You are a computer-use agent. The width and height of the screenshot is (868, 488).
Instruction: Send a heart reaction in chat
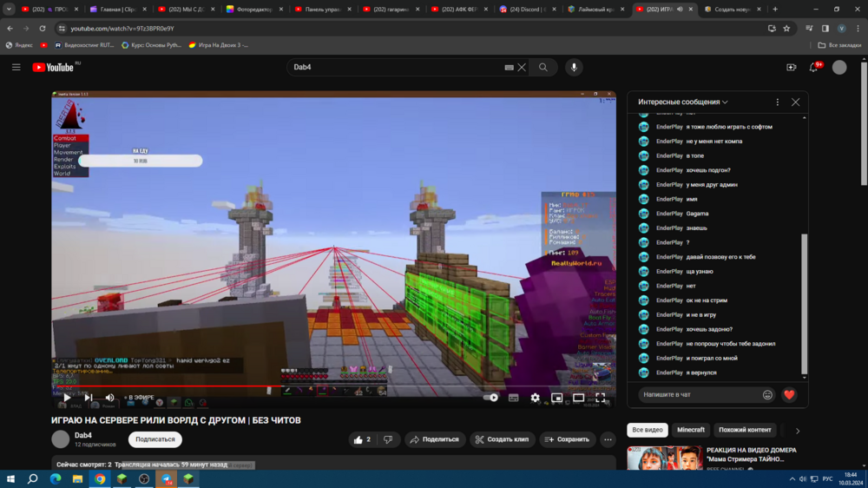pyautogui.click(x=789, y=395)
